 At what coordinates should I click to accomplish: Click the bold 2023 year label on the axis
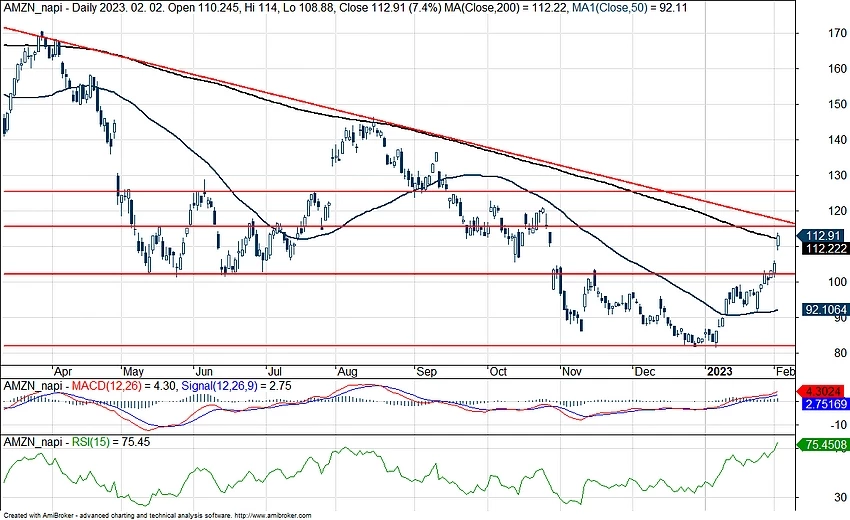click(720, 372)
